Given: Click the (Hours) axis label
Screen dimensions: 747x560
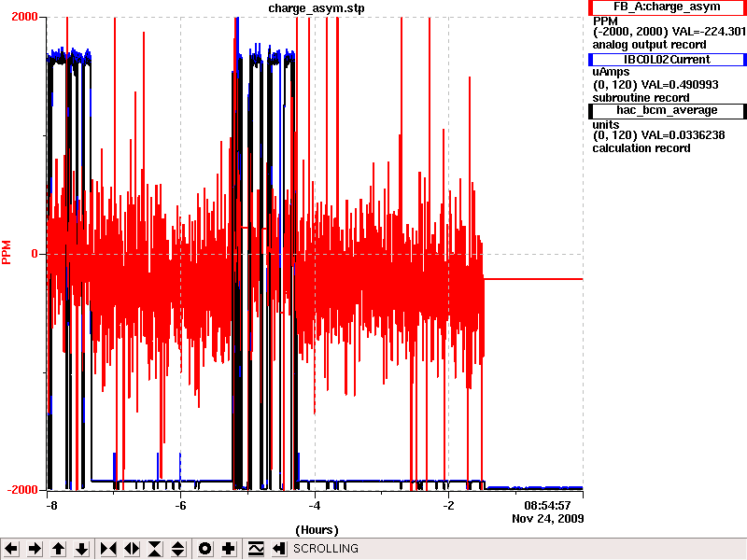Looking at the screenshot, I should 317,530.
